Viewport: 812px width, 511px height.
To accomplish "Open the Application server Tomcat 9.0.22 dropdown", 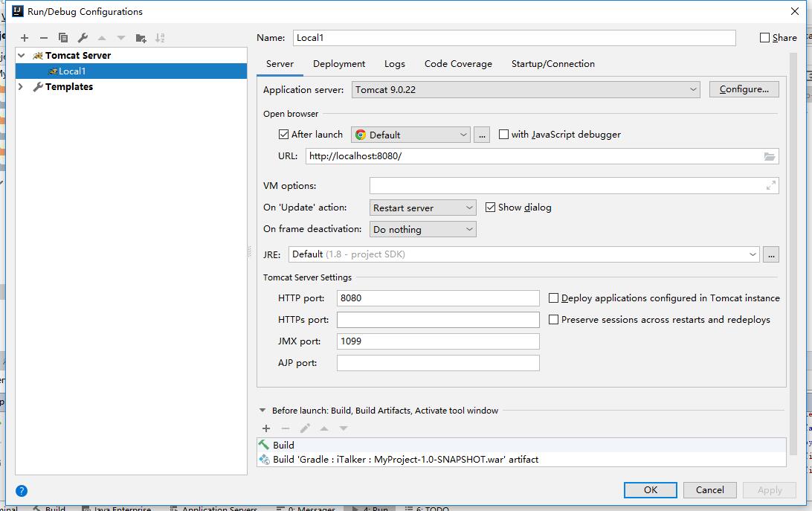I will (x=525, y=89).
